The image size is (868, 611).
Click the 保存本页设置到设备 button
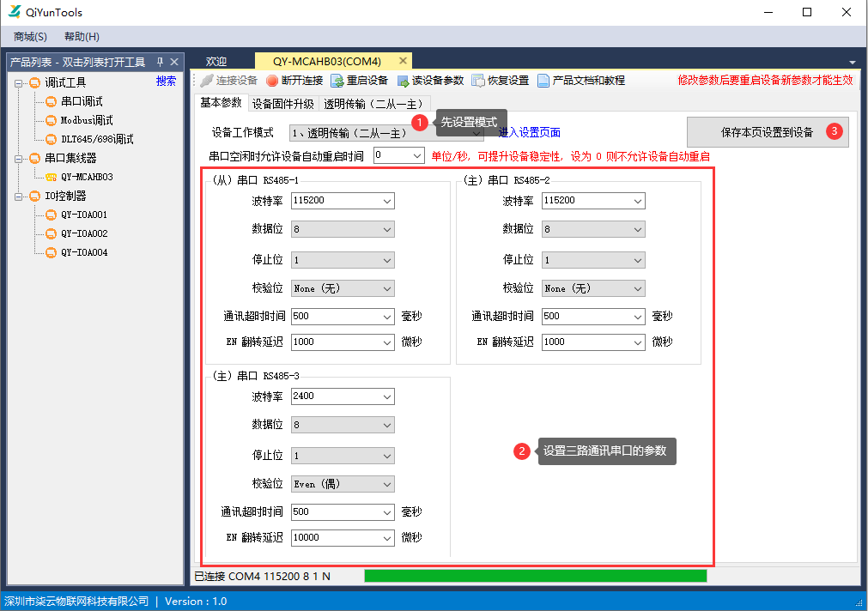[768, 131]
